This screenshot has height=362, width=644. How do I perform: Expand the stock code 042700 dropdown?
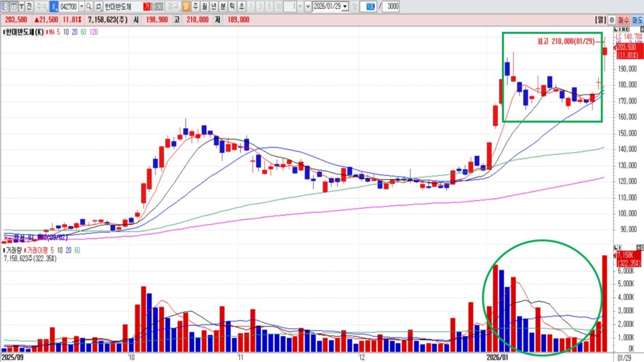pyautogui.click(x=81, y=6)
